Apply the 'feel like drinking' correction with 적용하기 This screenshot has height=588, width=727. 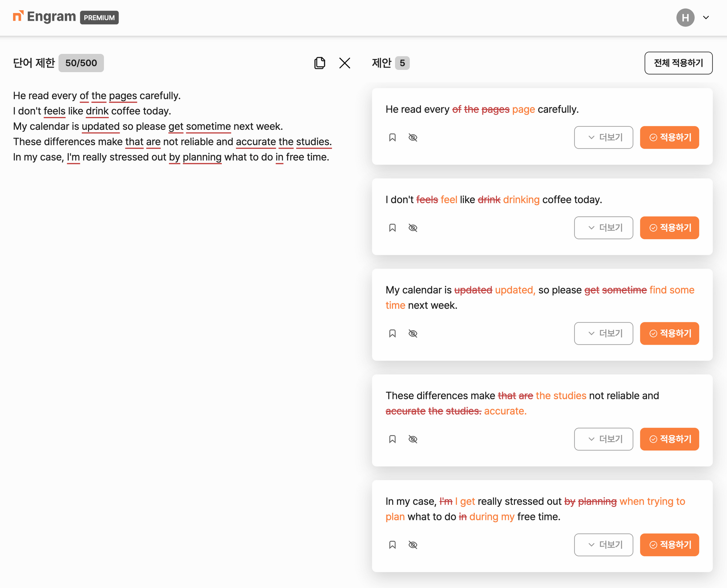(669, 228)
